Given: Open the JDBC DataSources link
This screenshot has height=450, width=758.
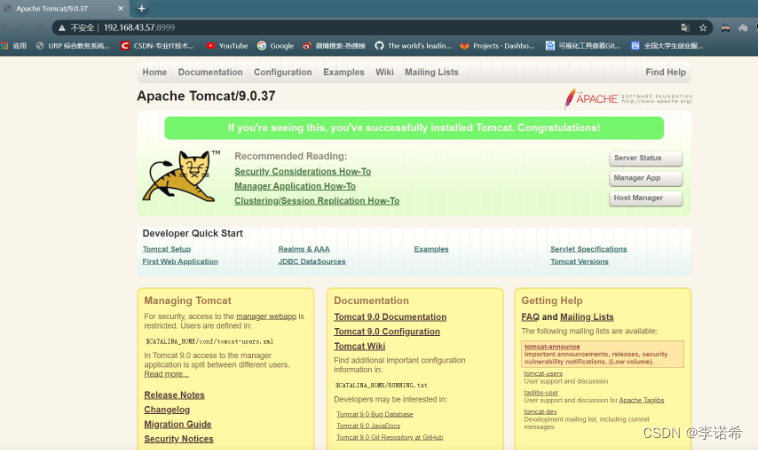Looking at the screenshot, I should [x=312, y=261].
